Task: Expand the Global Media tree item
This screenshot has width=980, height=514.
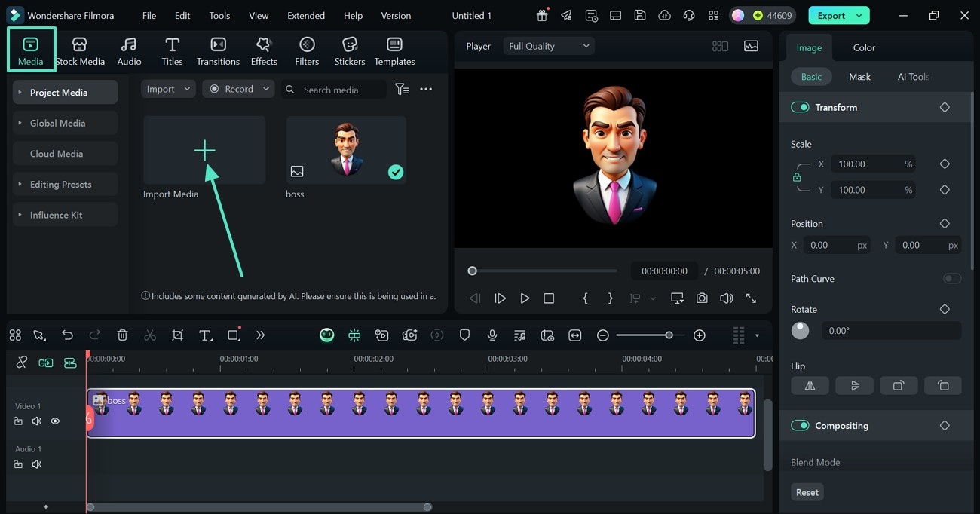Action: point(20,123)
